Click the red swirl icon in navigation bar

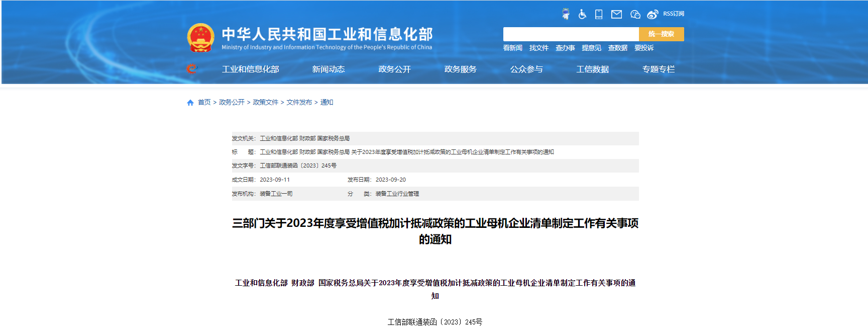(191, 69)
